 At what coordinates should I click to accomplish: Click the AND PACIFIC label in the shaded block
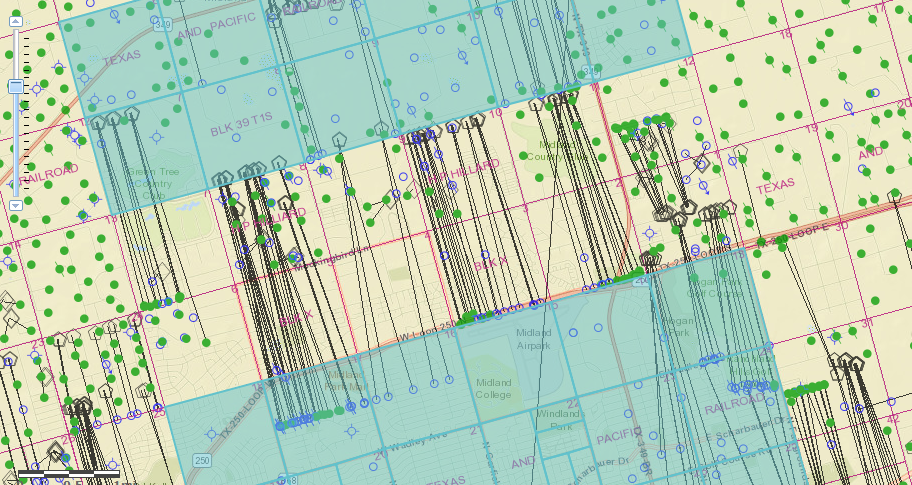coord(216,26)
